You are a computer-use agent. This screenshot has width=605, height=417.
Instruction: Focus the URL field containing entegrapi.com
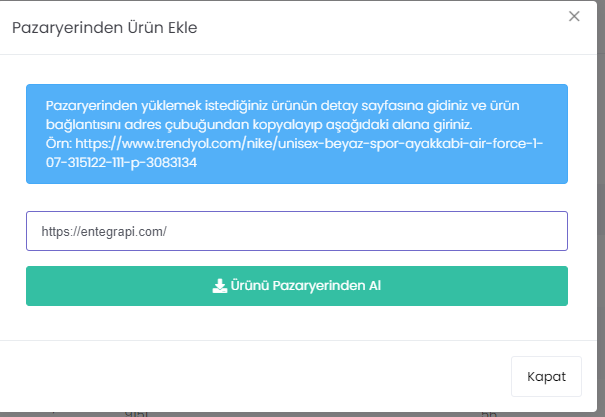coord(296,231)
